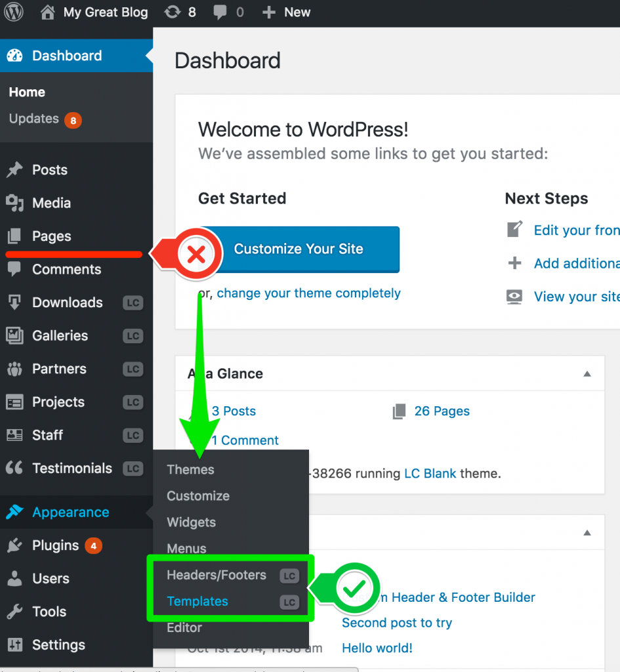
Task: Click the Plugins plug icon
Action: 14,545
